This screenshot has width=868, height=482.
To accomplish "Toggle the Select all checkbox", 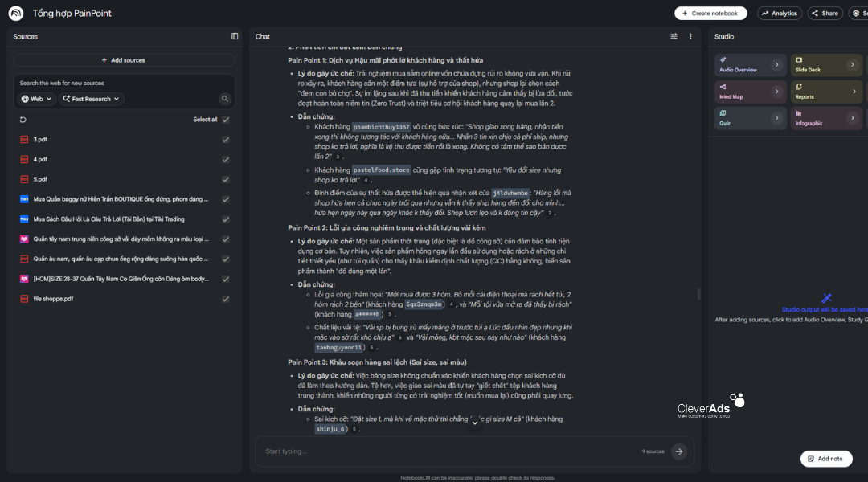I will pyautogui.click(x=226, y=120).
